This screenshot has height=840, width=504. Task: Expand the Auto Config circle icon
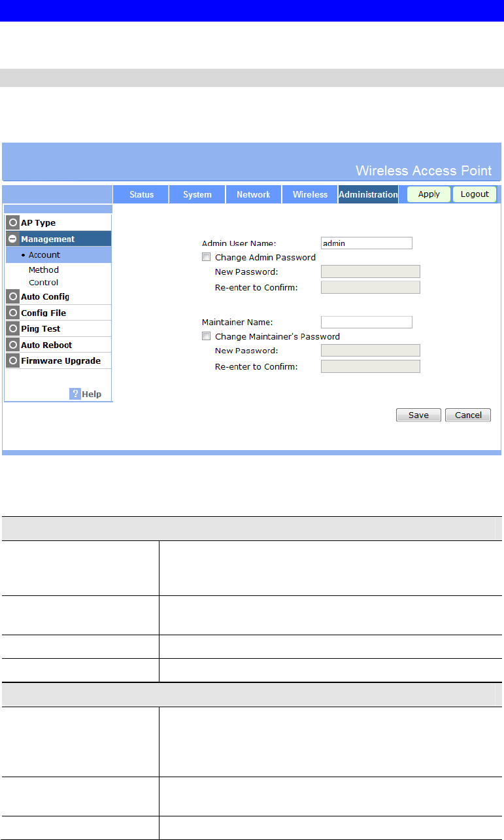[x=13, y=296]
